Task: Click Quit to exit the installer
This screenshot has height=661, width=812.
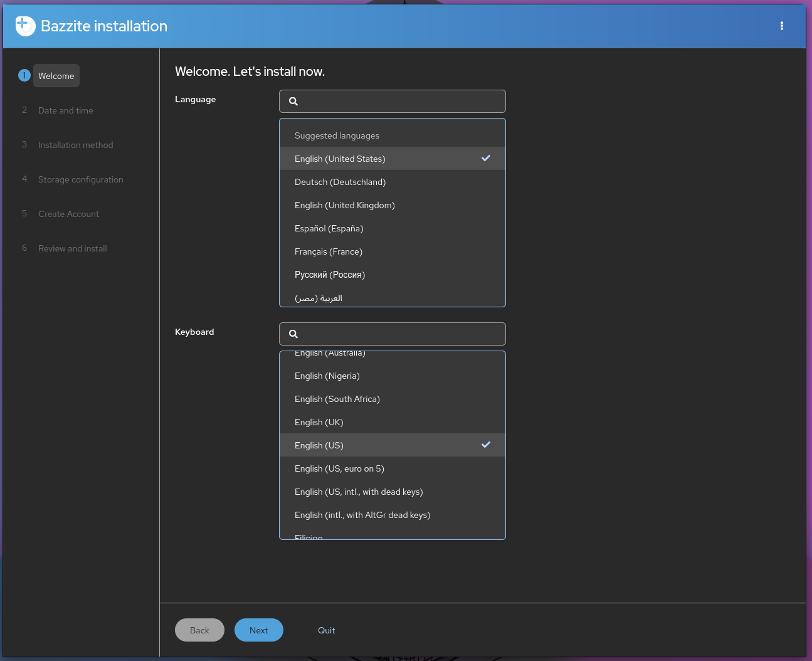Action: pos(326,630)
